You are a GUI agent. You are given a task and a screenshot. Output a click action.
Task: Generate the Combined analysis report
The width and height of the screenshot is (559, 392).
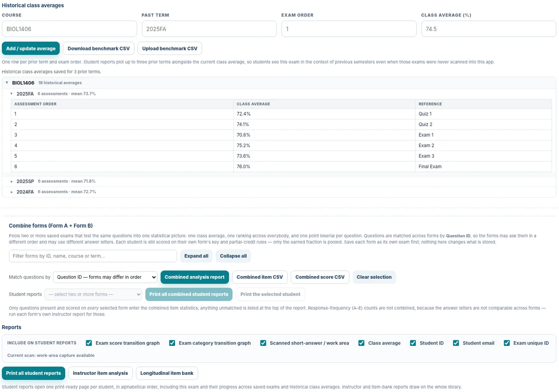[195, 277]
